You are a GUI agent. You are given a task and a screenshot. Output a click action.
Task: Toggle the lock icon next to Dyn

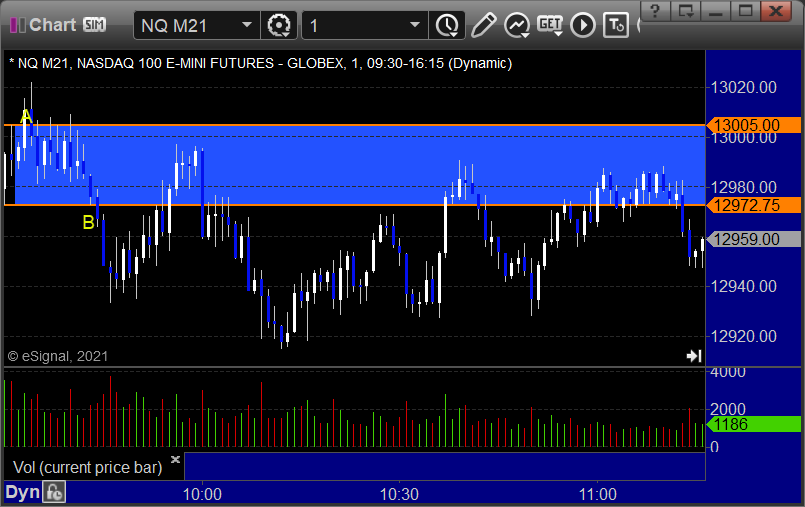[x=54, y=493]
